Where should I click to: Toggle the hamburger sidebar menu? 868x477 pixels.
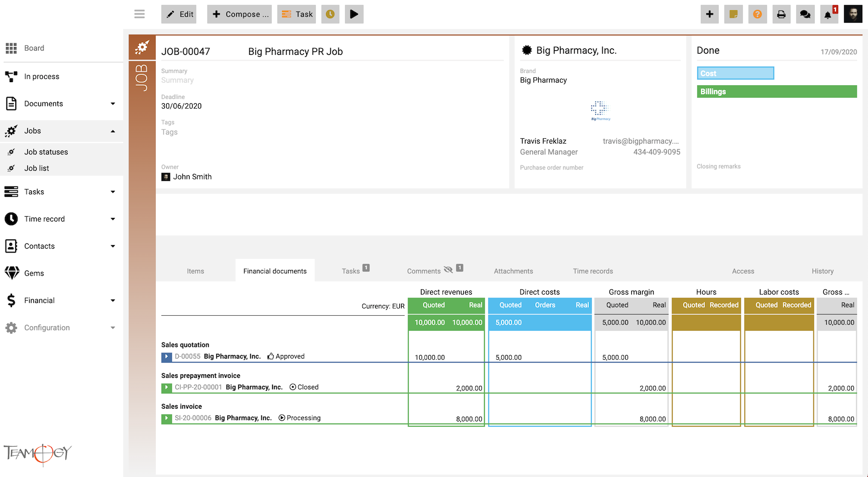[x=140, y=14]
